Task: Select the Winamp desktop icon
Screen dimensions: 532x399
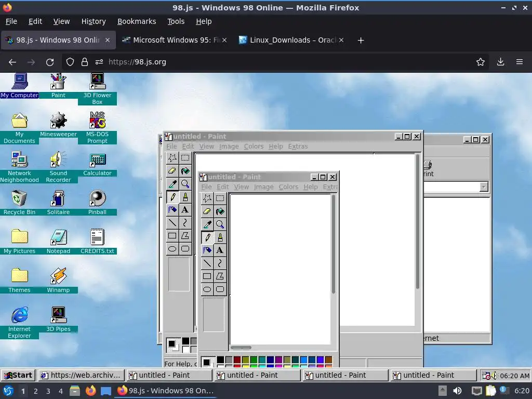Action: [58, 281]
